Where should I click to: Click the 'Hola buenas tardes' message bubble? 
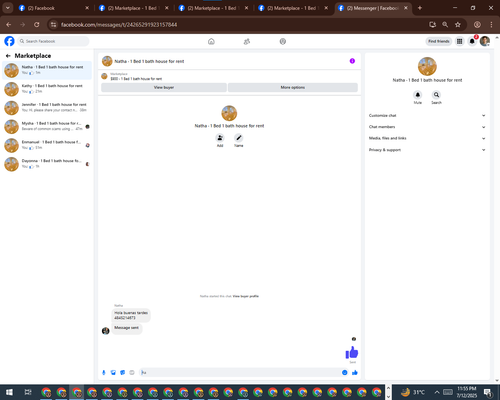pos(131,315)
